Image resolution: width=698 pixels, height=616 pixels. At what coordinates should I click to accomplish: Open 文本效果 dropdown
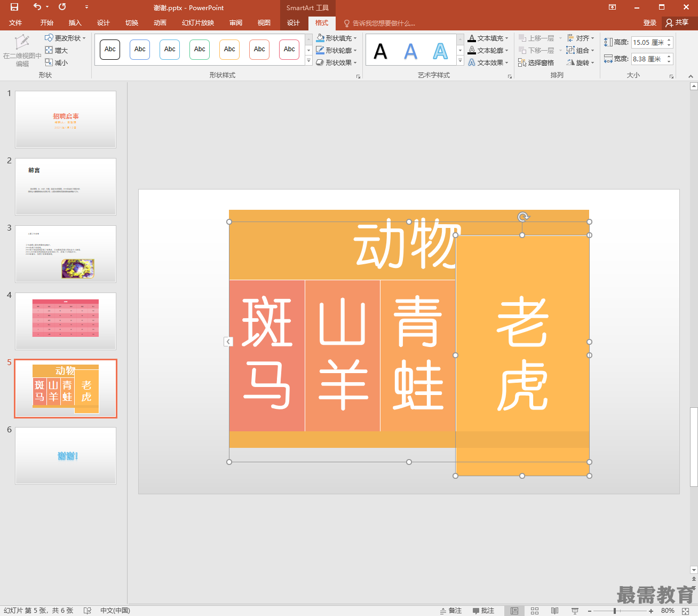pos(488,62)
